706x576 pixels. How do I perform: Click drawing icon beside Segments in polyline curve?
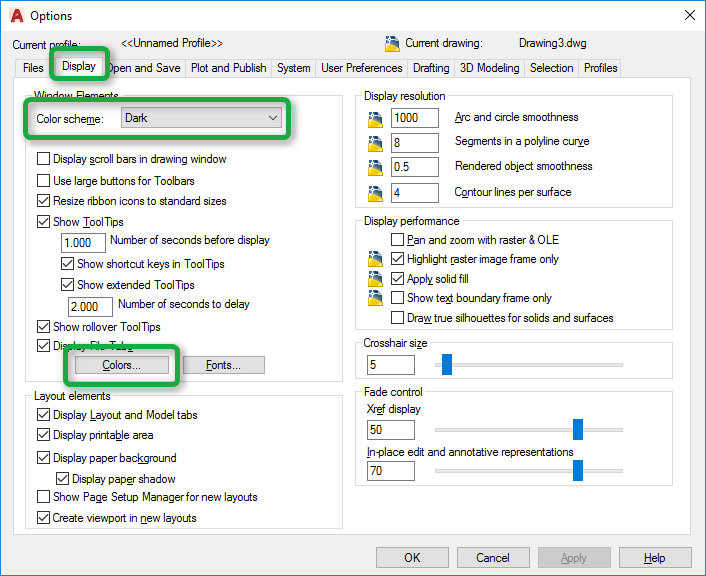tap(375, 143)
